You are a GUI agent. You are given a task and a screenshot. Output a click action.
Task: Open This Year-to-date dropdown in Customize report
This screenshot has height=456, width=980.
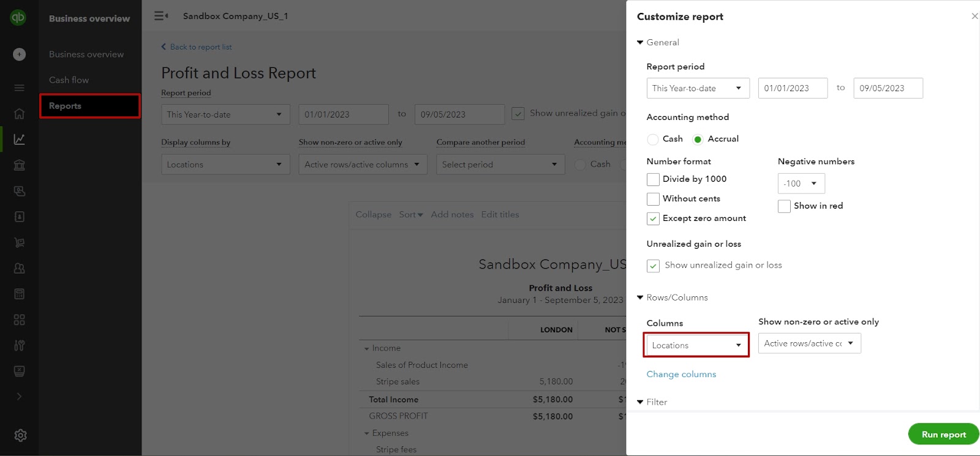coord(698,88)
